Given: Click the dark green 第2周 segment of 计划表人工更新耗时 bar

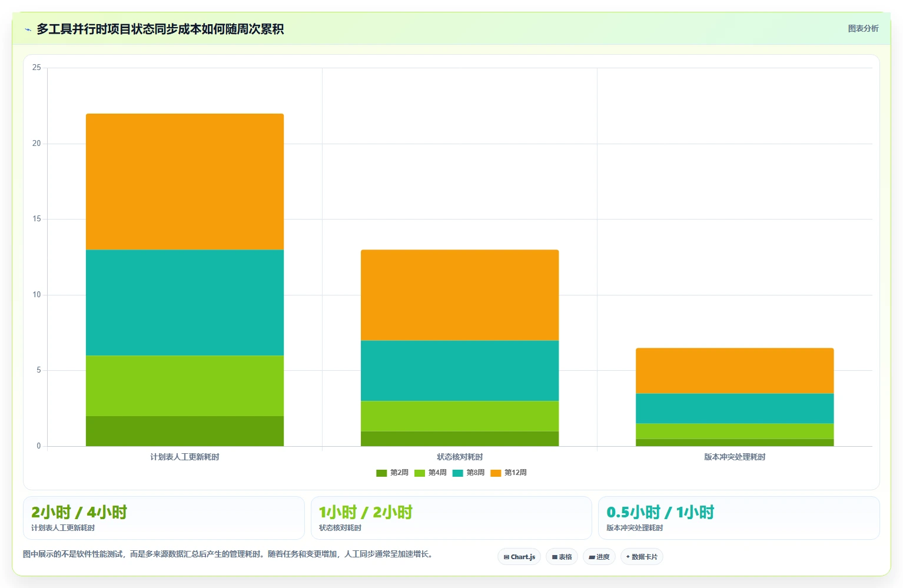Looking at the screenshot, I should 185,431.
